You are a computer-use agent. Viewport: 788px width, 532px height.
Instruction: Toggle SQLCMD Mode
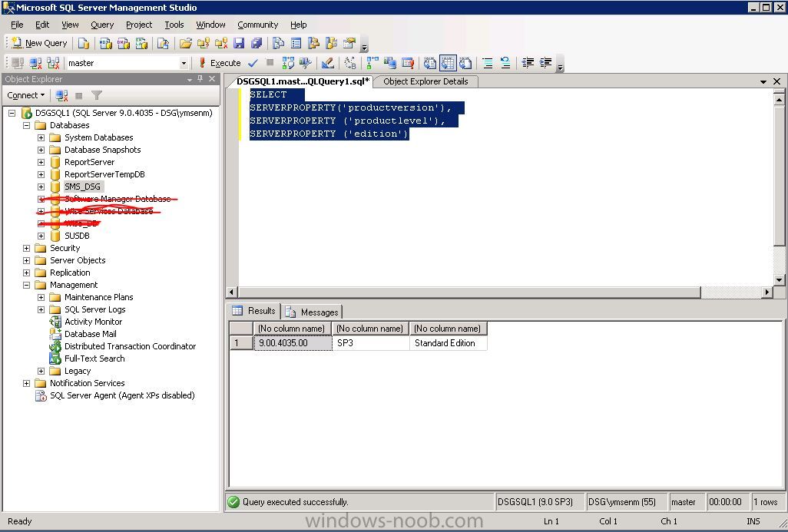tap(408, 63)
